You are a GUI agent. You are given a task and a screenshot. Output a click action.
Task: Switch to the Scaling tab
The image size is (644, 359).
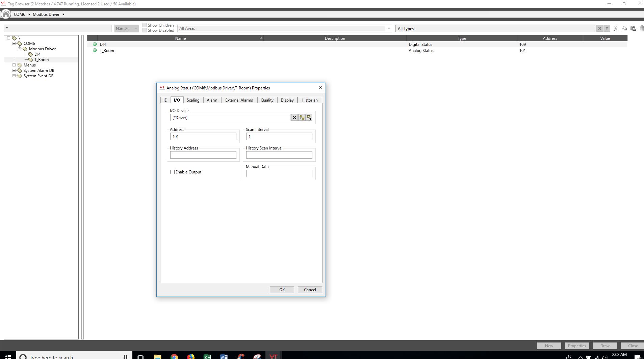[193, 100]
